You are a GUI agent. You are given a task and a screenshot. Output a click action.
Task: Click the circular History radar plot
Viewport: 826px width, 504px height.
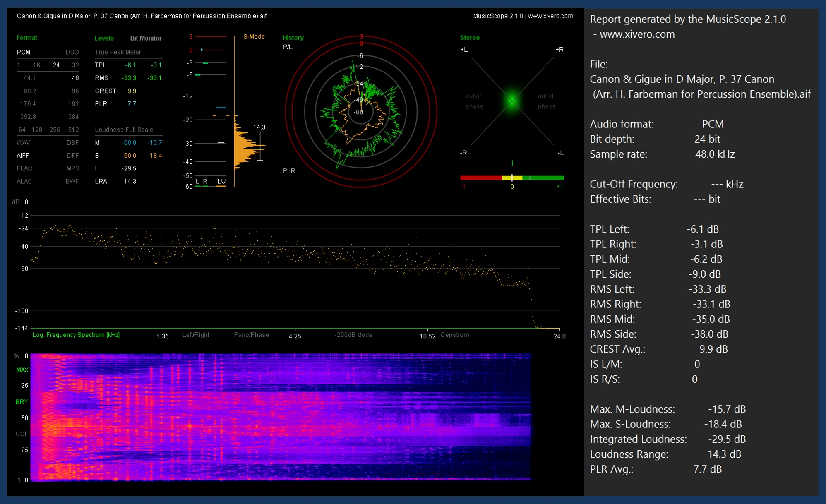tap(361, 111)
